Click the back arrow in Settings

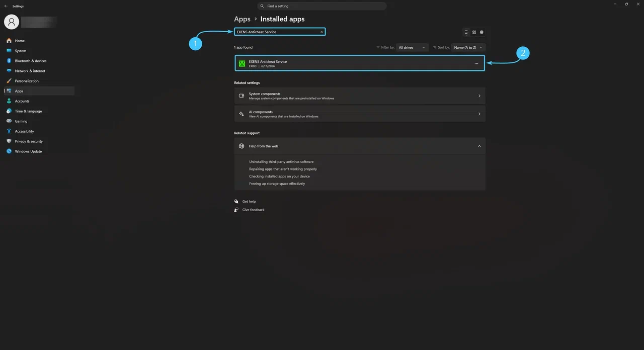pos(6,6)
